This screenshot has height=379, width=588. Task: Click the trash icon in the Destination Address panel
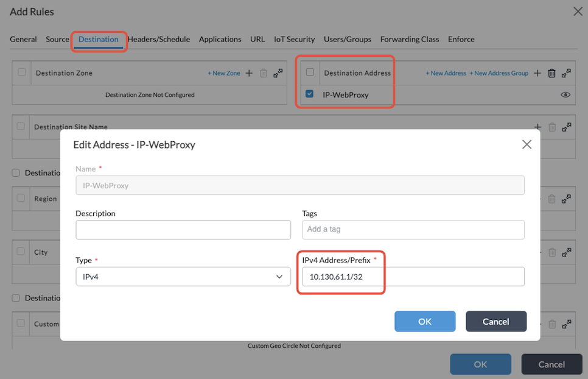tap(551, 73)
